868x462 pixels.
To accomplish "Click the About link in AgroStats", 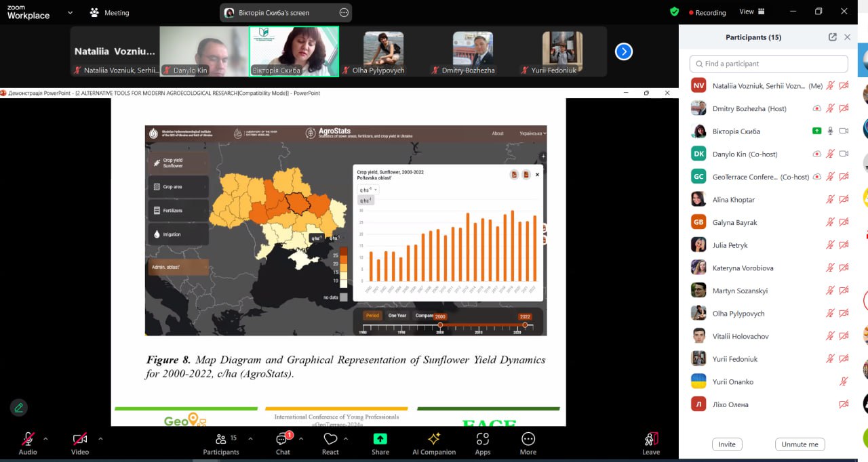I will pyautogui.click(x=498, y=133).
